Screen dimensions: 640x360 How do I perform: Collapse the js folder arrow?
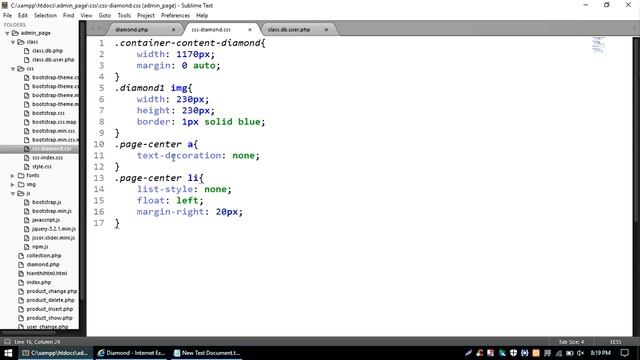pos(13,193)
